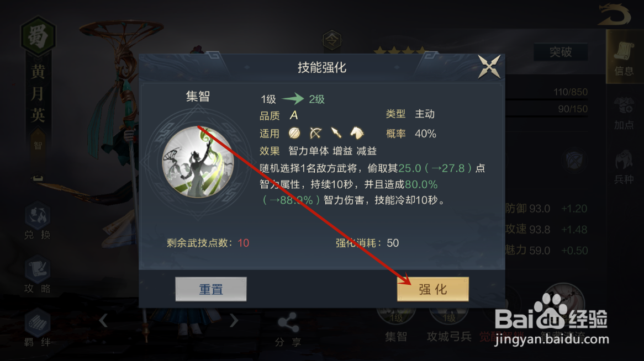Click the 集智 skill portrait icon
This screenshot has width=644, height=361.
click(x=198, y=162)
